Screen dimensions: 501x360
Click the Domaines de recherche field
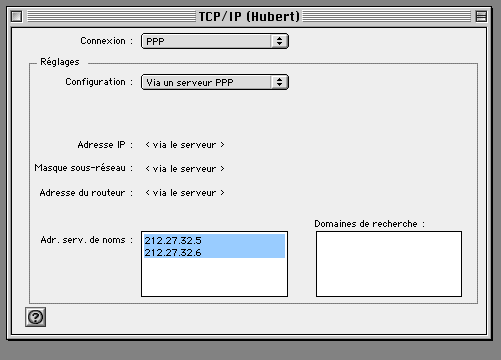coord(389,264)
